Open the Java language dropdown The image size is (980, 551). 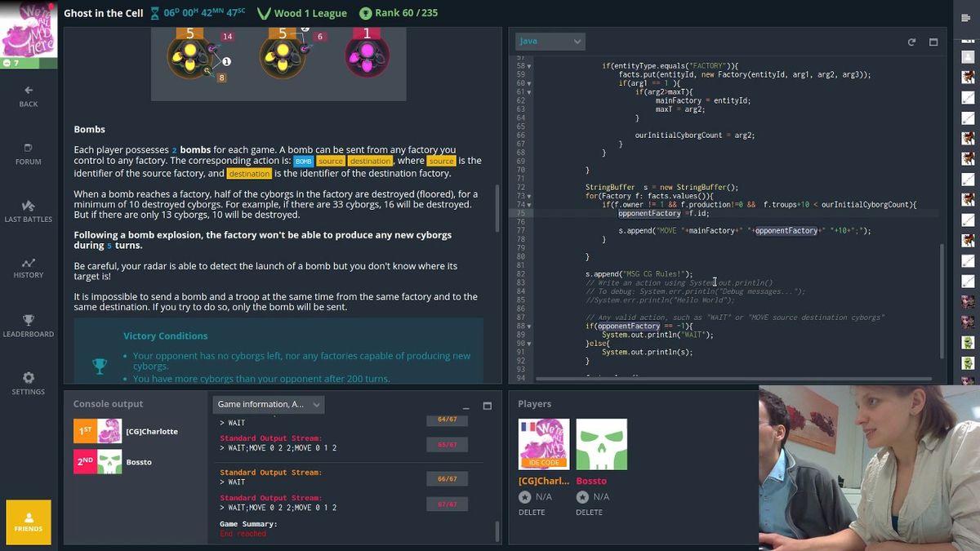coord(550,42)
